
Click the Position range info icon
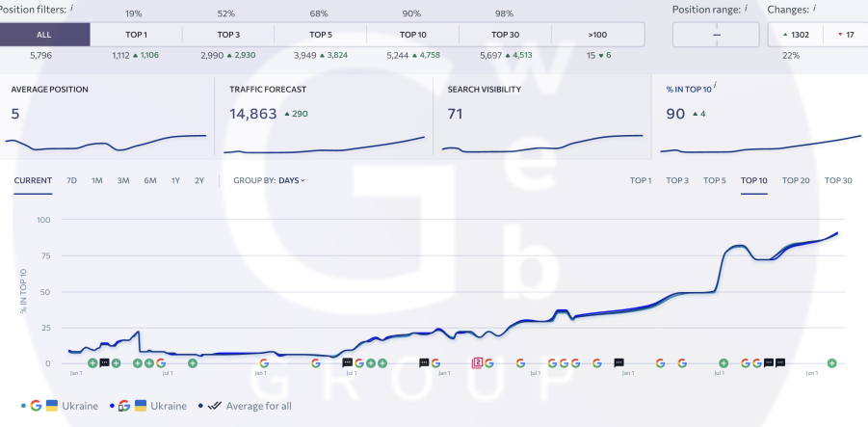tap(745, 9)
